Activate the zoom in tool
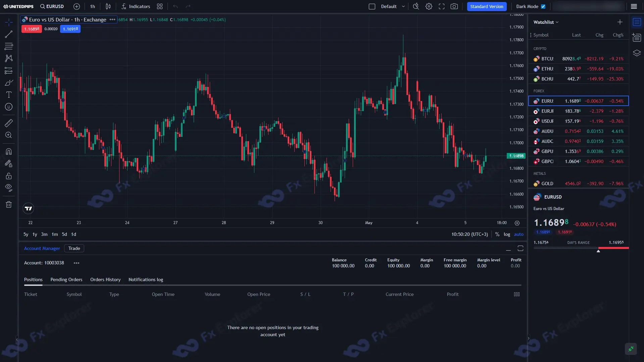Viewport: 644px width, 362px height. pos(9,135)
